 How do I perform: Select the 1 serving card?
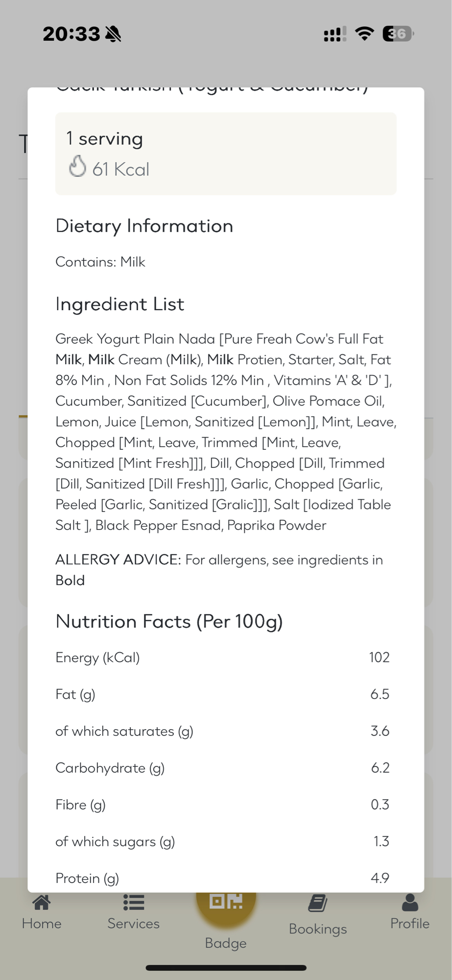tap(226, 153)
